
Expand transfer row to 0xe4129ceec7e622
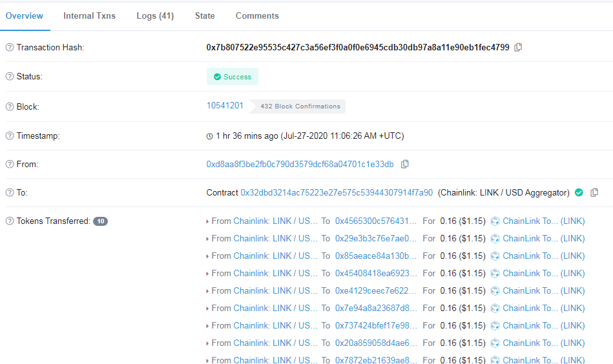point(207,291)
